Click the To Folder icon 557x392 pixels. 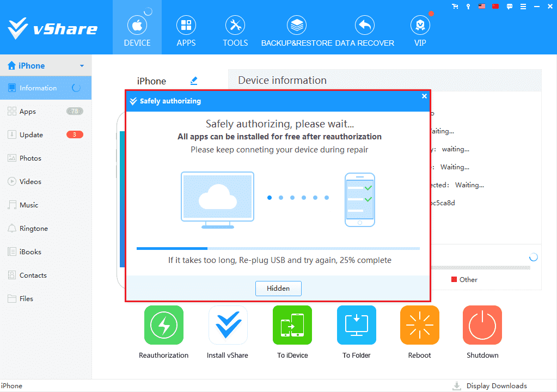point(356,325)
